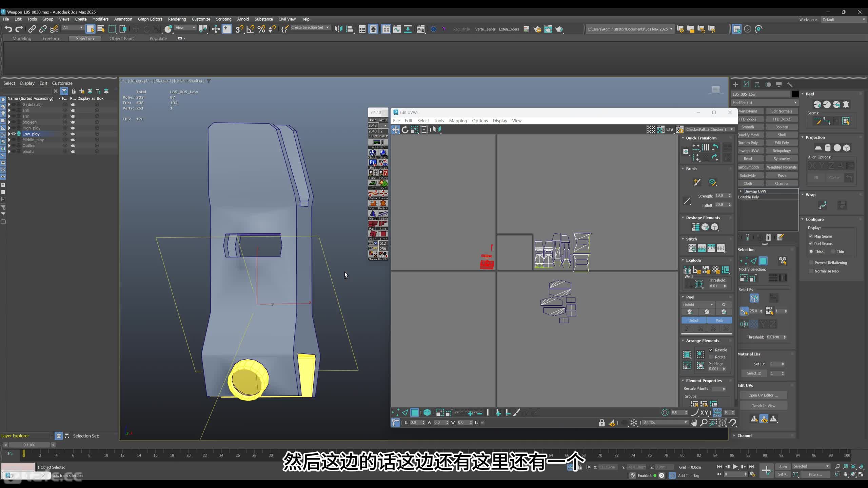
Task: Click the Redo arrow in main toolbar
Action: tap(19, 29)
